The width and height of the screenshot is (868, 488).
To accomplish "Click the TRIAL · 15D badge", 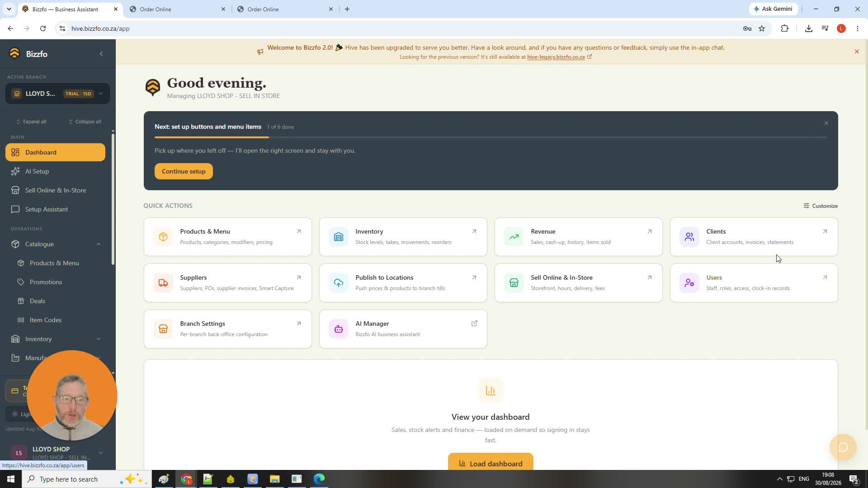I will point(78,94).
